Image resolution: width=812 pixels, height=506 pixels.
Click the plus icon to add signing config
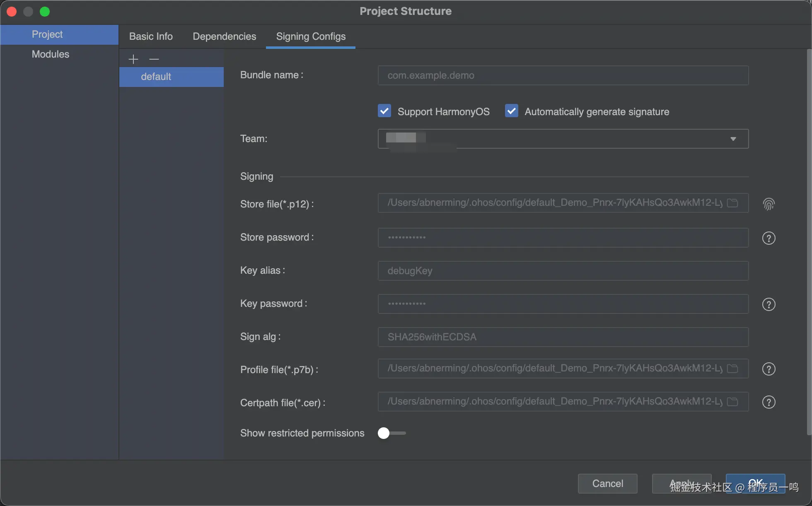tap(133, 59)
